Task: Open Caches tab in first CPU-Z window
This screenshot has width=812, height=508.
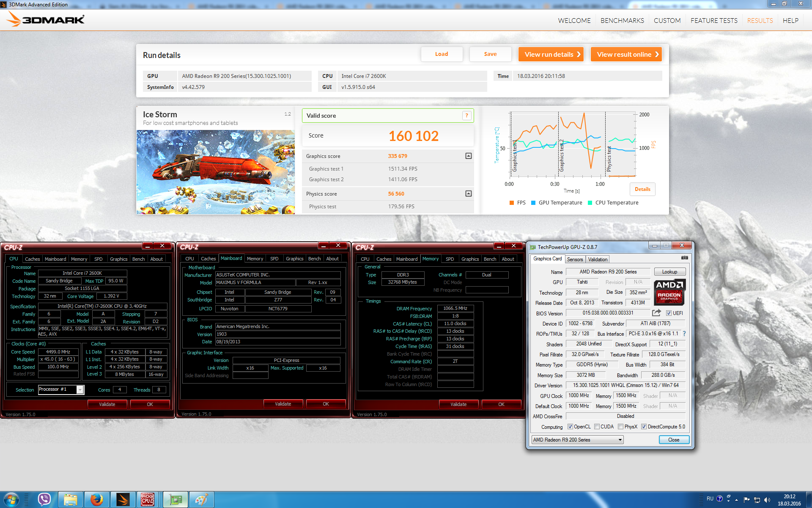Action: tap(32, 259)
